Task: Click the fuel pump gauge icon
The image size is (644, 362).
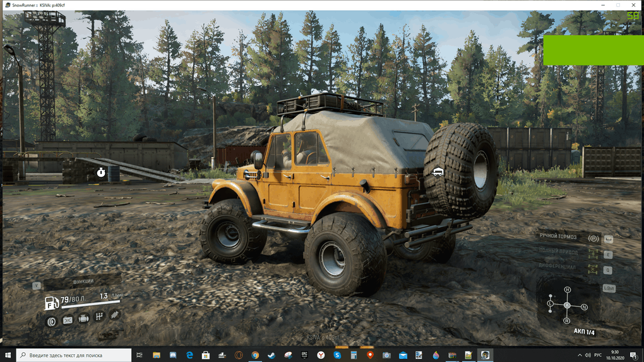Action: pyautogui.click(x=52, y=304)
